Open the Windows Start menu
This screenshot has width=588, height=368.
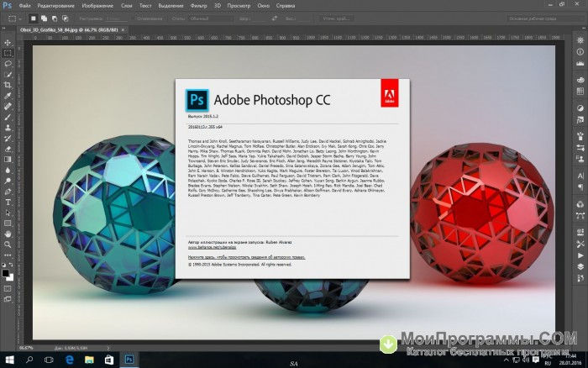[x=9, y=360]
